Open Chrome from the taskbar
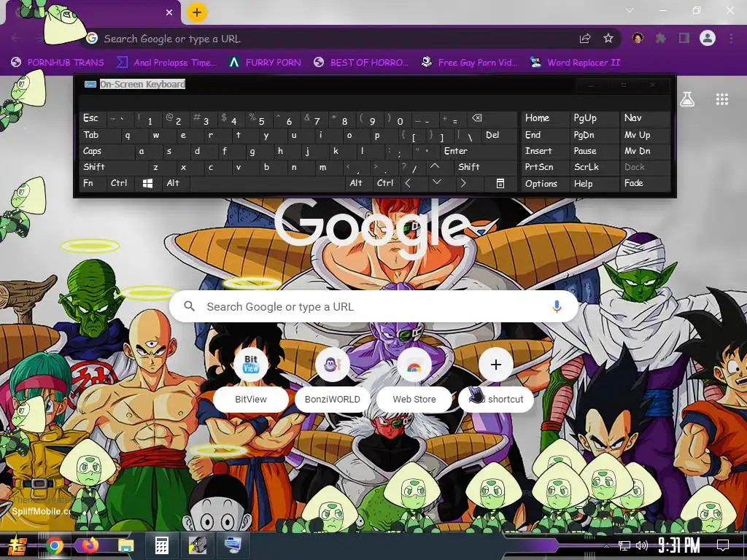This screenshot has width=747, height=560. pos(54,545)
